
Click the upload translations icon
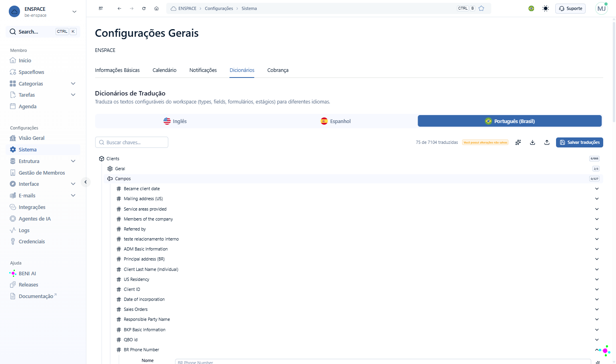click(547, 142)
